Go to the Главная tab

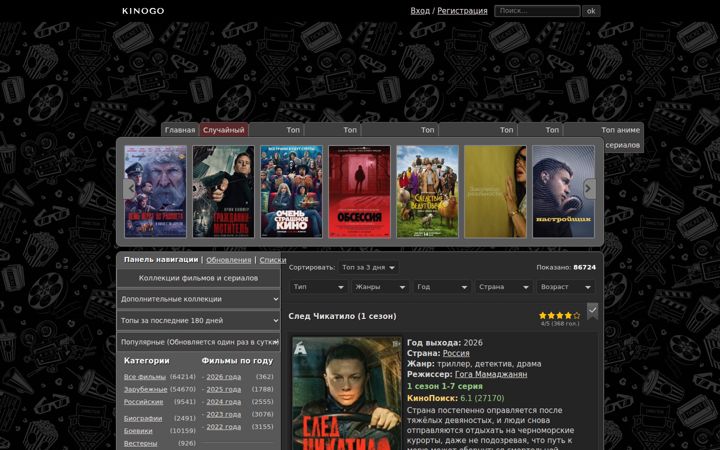pos(180,130)
